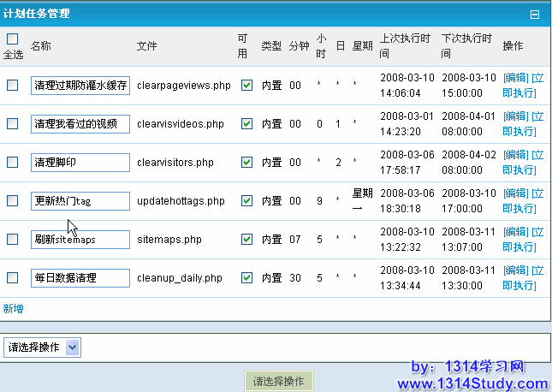Click the 清理我看过的视频 name textbox
Image resolution: width=552 pixels, height=392 pixels.
point(80,124)
